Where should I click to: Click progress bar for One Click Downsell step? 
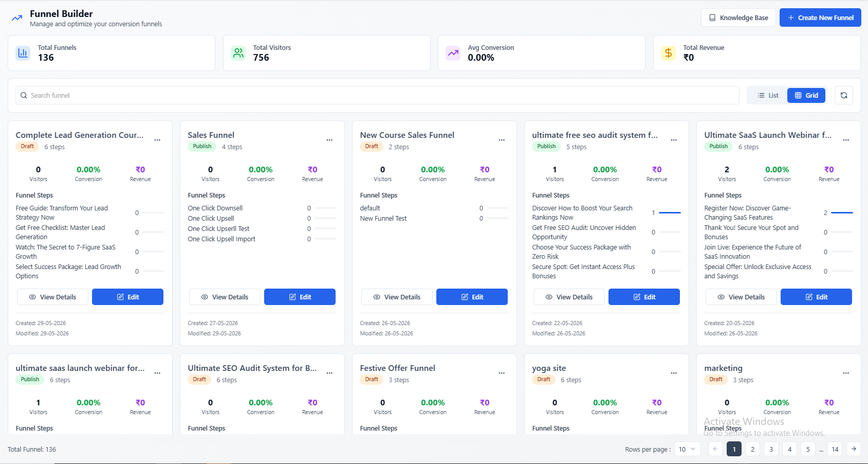click(x=325, y=208)
